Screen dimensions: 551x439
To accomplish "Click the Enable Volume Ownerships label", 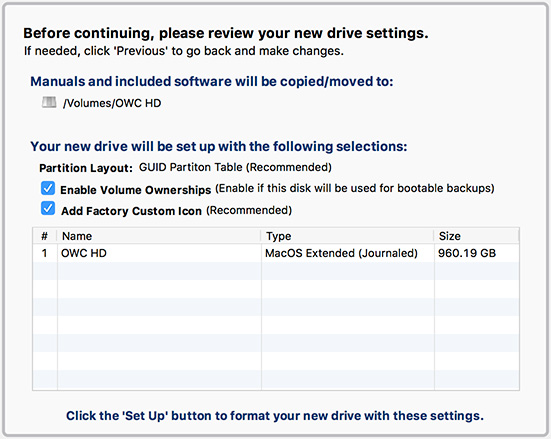I will pos(136,190).
